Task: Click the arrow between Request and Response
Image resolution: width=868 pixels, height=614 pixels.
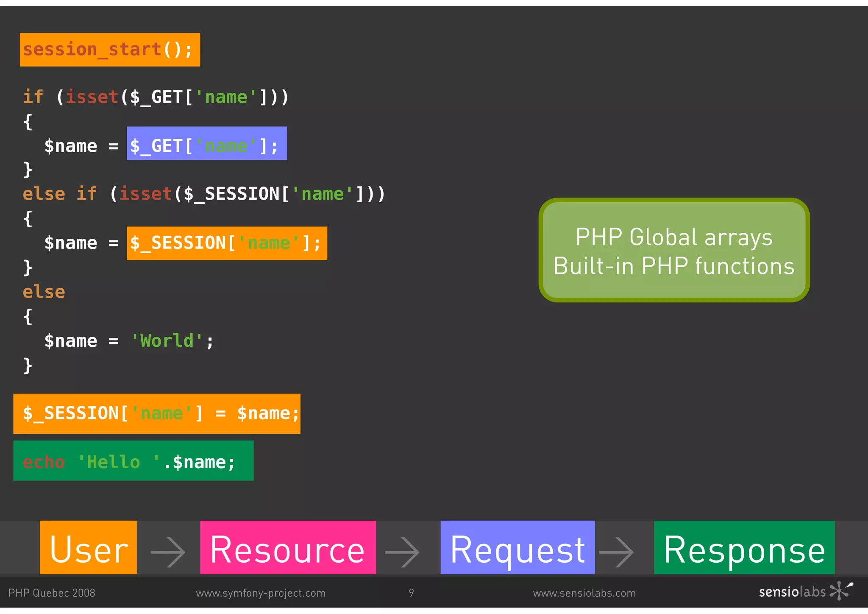Action: pyautogui.click(x=617, y=552)
